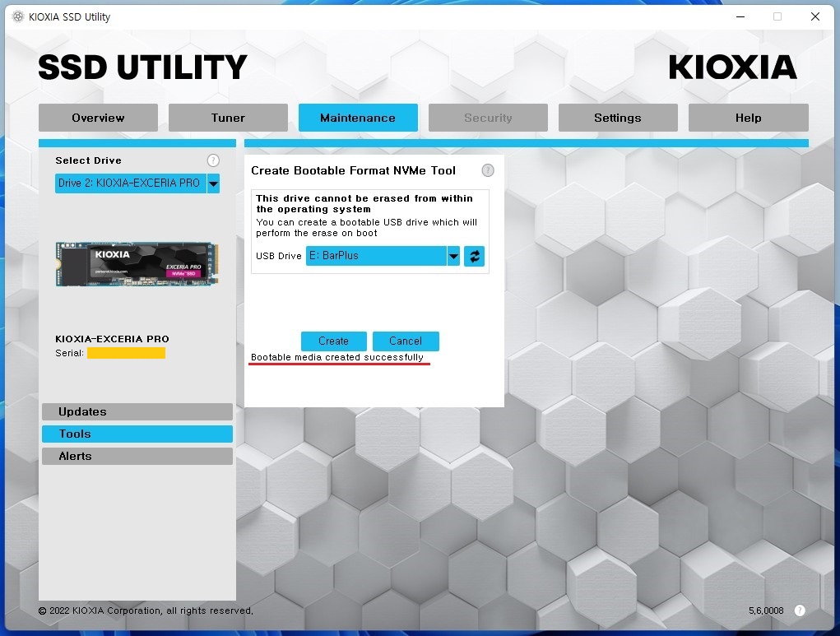Viewport: 840px width, 636px height.
Task: Refresh the USB drive list
Action: point(474,256)
